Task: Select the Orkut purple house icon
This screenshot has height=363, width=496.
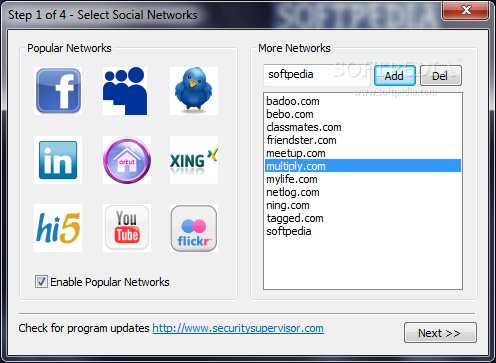Action: [127, 160]
